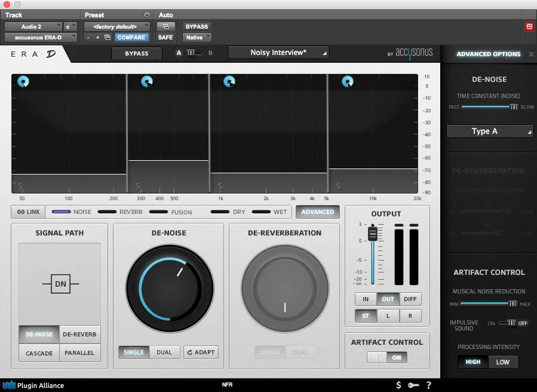Click the preset copy settings icon
The width and height of the screenshot is (537, 392).
click(108, 38)
